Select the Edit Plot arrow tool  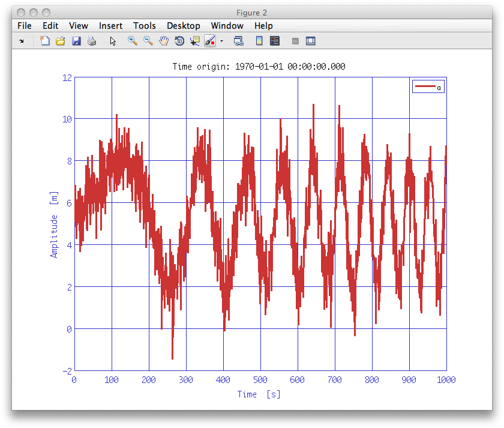[113, 41]
